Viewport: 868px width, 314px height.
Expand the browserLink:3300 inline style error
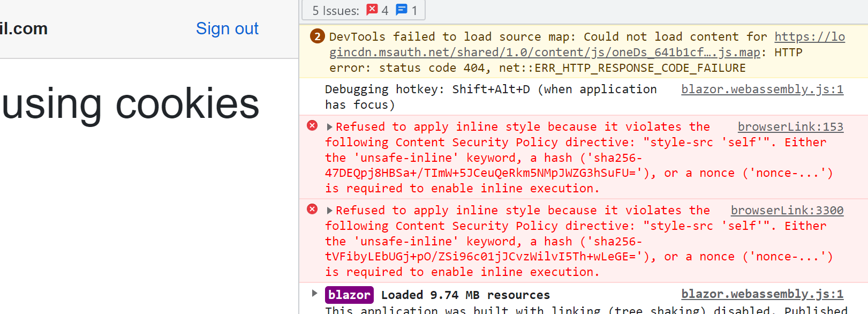click(x=329, y=211)
